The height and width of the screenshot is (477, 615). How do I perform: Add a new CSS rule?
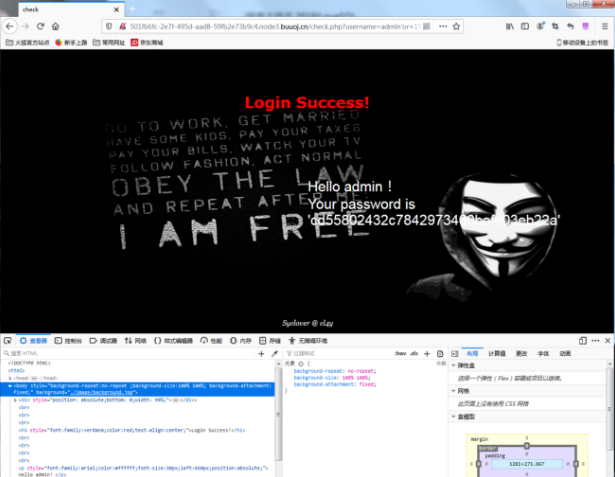427,353
